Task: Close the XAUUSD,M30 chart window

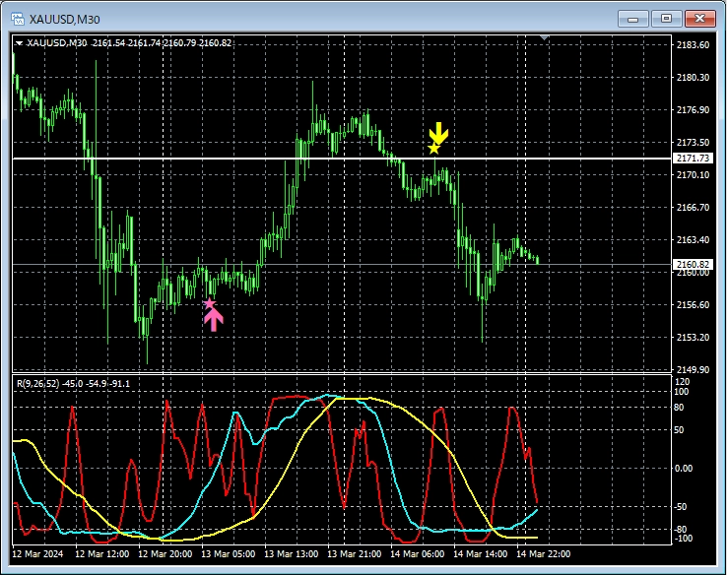Action: tap(700, 18)
